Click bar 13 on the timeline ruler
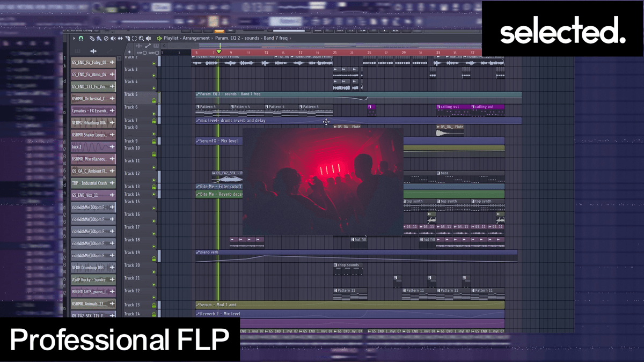Viewport: 644px width, 362px height. pyautogui.click(x=266, y=53)
